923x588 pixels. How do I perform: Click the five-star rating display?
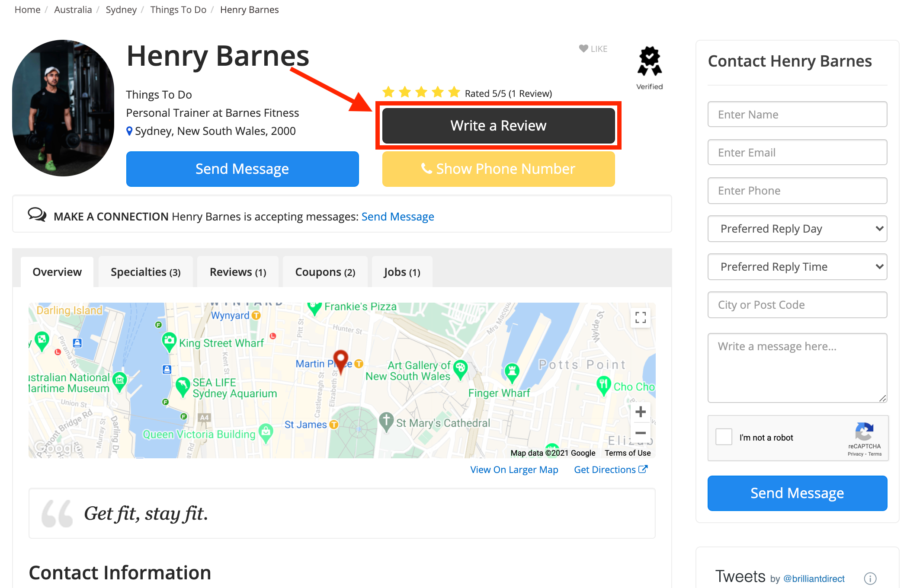click(x=421, y=93)
